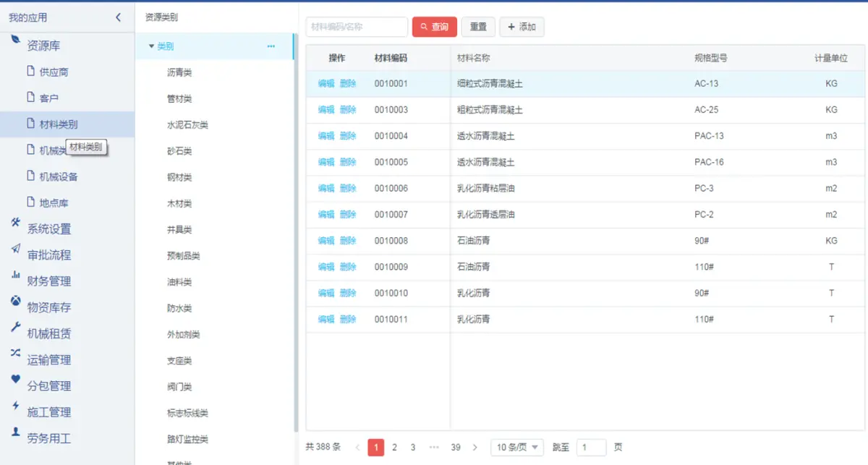
Task: Click the 运输管理 shuffle icon
Action: click(15, 353)
